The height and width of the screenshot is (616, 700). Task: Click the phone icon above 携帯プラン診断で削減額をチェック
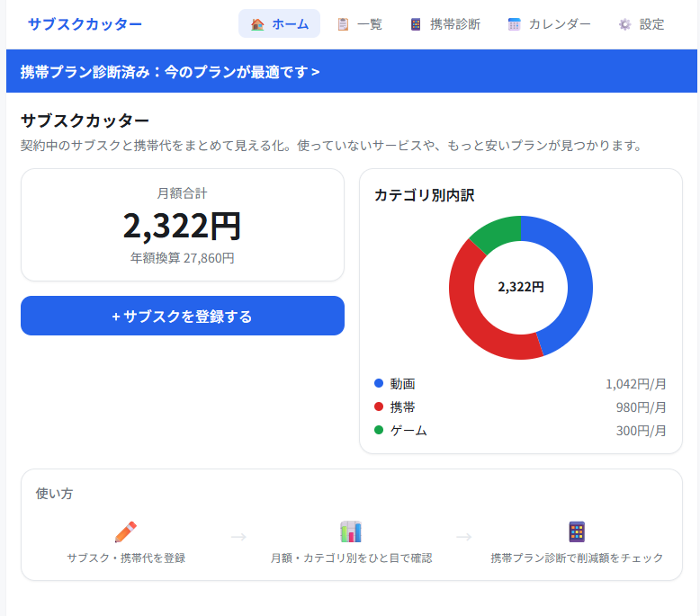pyautogui.click(x=577, y=531)
